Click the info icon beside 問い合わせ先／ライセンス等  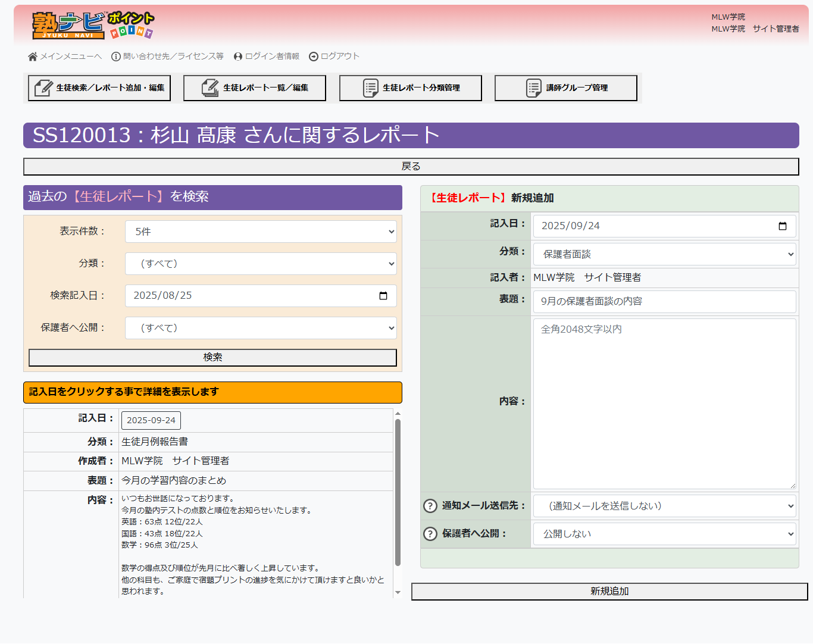pos(116,57)
